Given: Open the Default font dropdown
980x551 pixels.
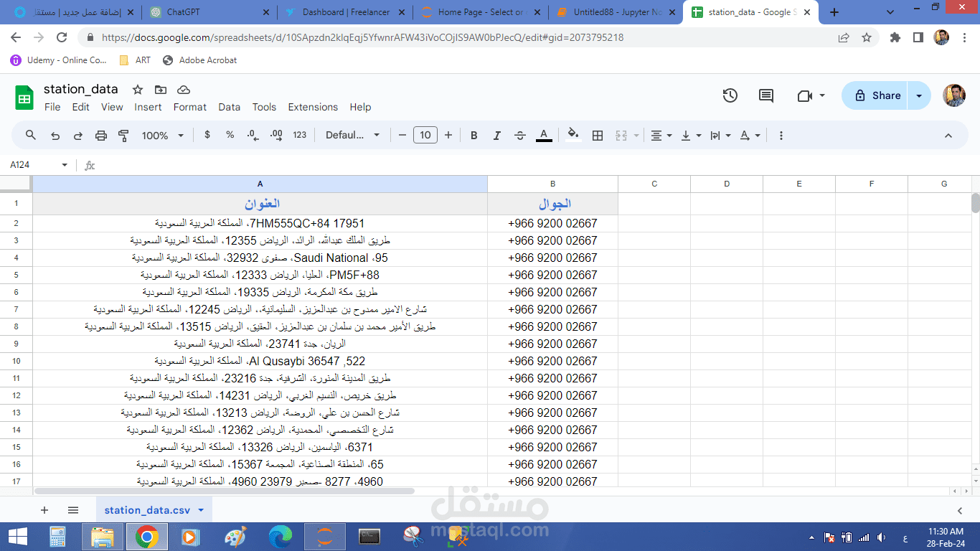Looking at the screenshot, I should 353,135.
